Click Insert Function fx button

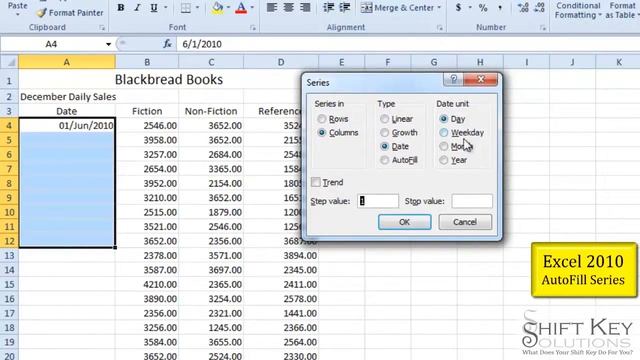click(x=167, y=44)
